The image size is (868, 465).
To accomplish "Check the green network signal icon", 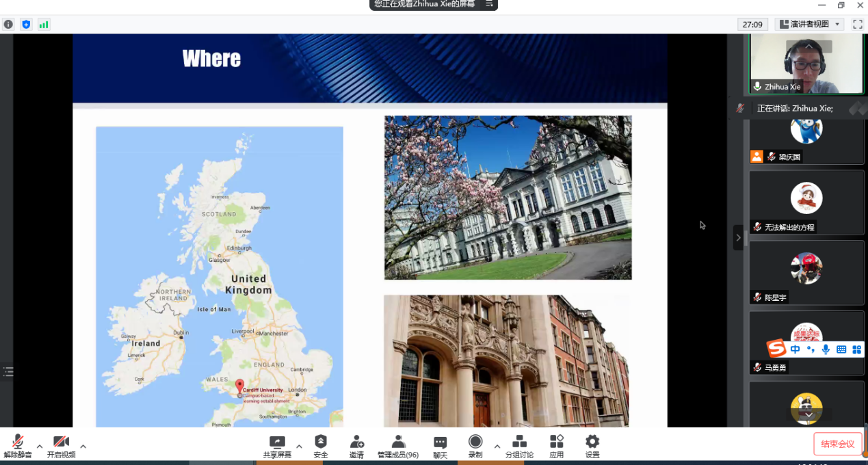I will [44, 25].
